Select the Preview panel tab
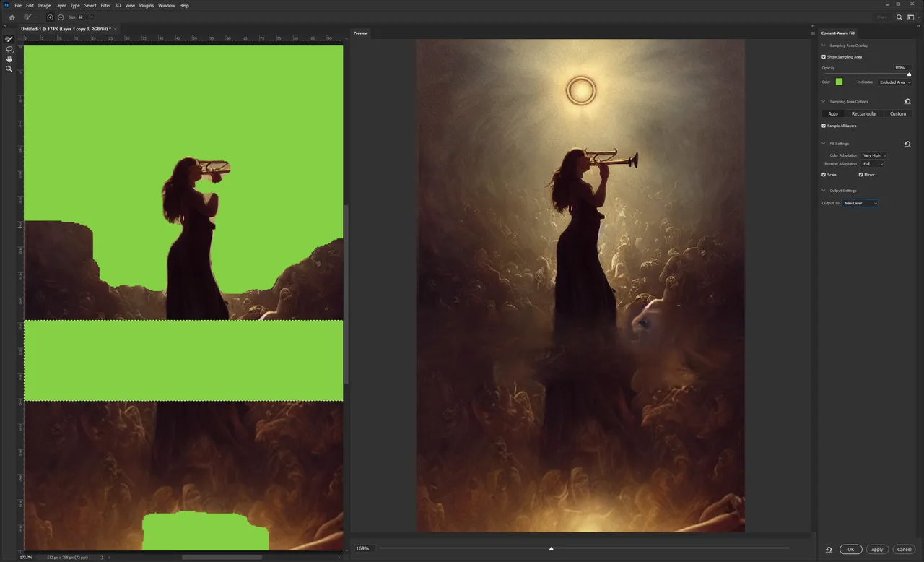Viewport: 924px width, 562px height. pyautogui.click(x=360, y=33)
